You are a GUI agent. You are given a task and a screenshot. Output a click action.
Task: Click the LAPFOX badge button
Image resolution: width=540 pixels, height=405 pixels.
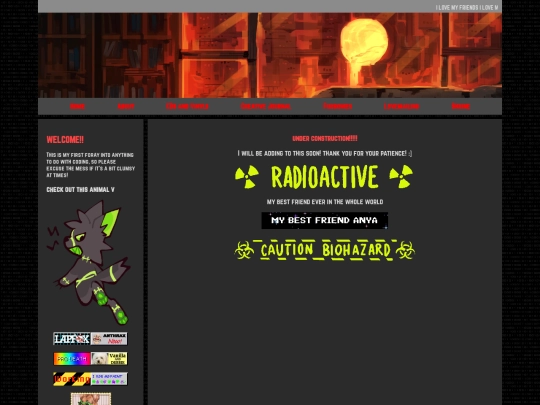tap(72, 339)
